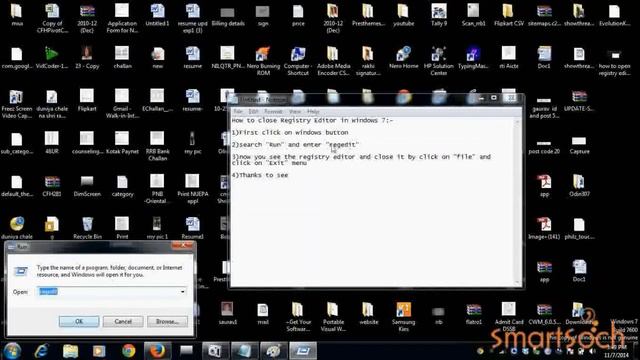
Task: Click the Open input field in Run
Action: pos(112,291)
